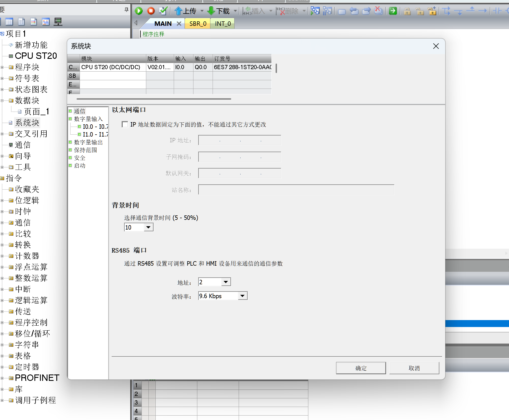509x420 pixels.
Task: Open 系统块 in the project tree
Action: coord(27,123)
